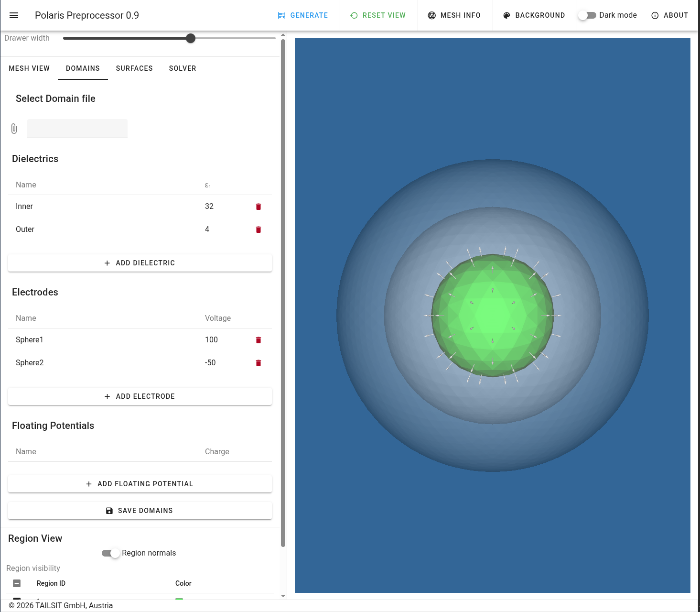Viewport: 700px width, 612px height.
Task: Open the Surfaces tab
Action: pyautogui.click(x=134, y=68)
